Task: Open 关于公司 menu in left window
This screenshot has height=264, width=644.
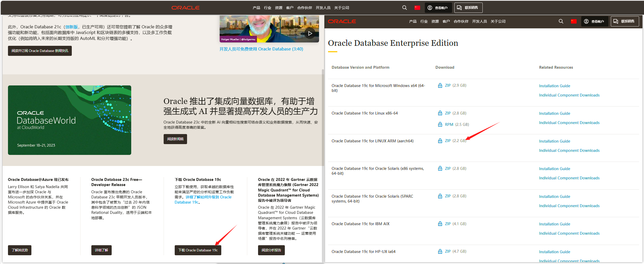Action: 342,8
